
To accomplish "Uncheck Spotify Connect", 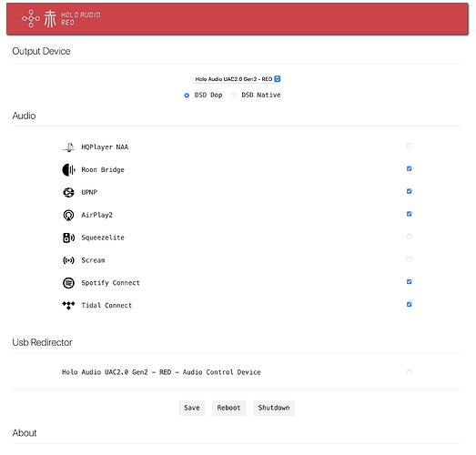I will tap(410, 282).
